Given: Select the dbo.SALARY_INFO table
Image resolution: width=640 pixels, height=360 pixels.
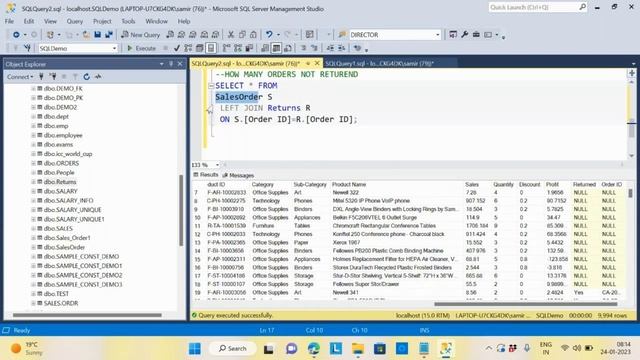Looking at the screenshot, I should point(68,200).
